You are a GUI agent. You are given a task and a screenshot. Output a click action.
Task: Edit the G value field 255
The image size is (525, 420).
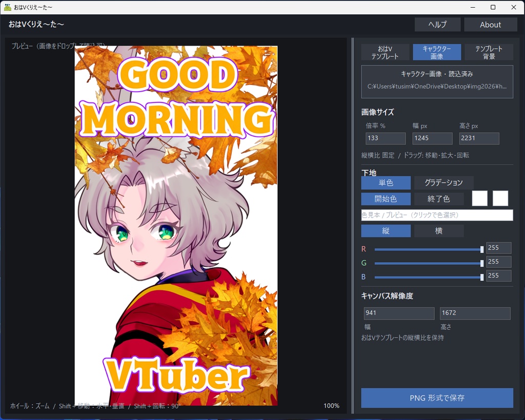[x=498, y=262]
